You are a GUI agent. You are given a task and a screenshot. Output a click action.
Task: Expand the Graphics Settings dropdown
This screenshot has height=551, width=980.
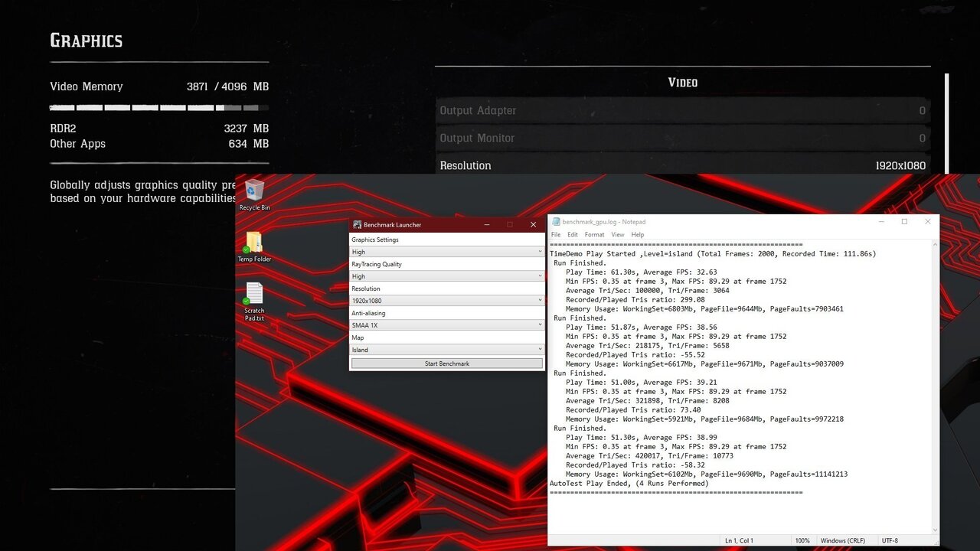point(446,252)
